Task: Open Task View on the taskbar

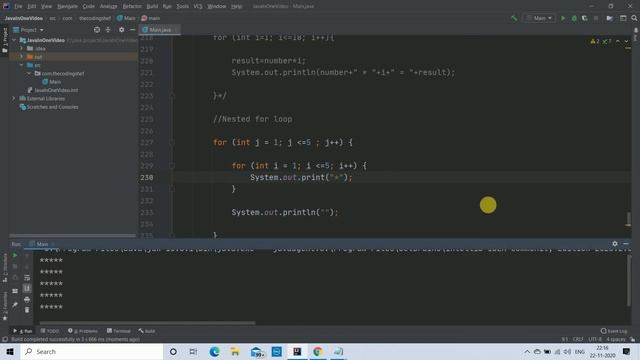Action: click(x=193, y=351)
